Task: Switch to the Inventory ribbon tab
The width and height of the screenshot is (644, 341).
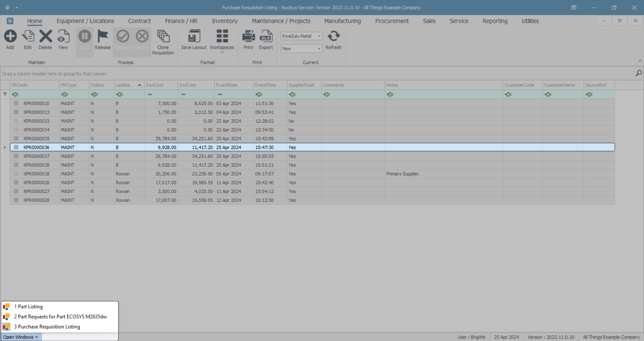Action: [224, 21]
